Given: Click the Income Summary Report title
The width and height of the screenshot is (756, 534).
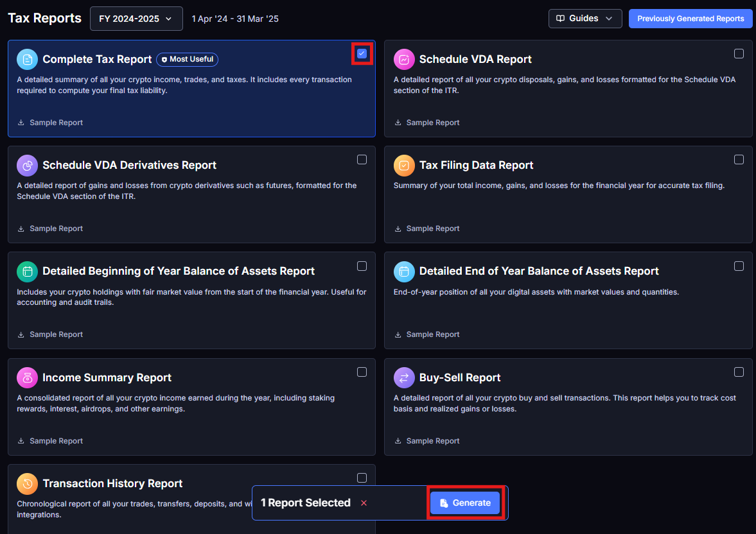Looking at the screenshot, I should tap(107, 378).
